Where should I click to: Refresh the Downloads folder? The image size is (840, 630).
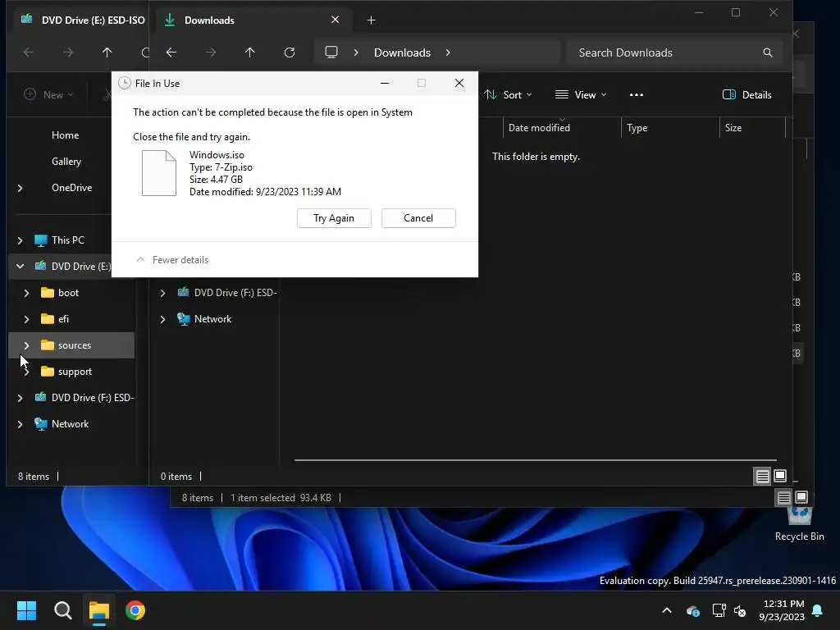(x=290, y=52)
